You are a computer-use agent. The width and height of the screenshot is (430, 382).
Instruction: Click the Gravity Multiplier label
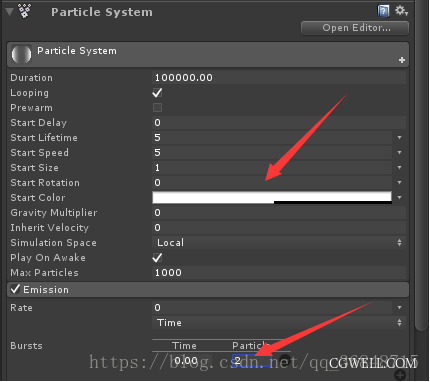point(54,213)
